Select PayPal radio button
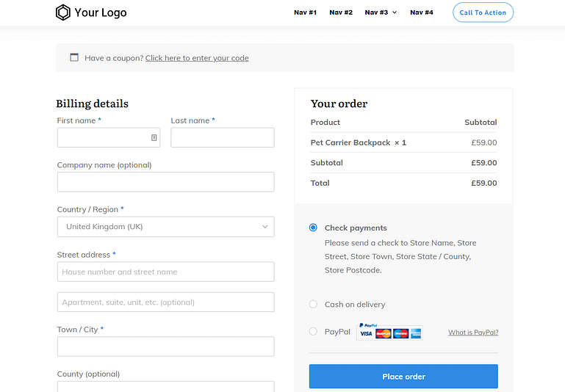Screen dimensions: 565x392 click(x=313, y=331)
